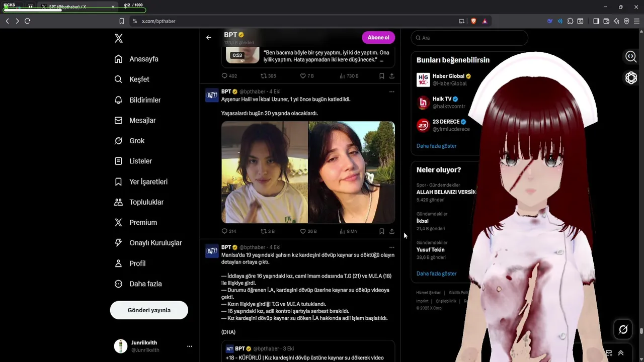The height and width of the screenshot is (362, 644).
Task: Repost the post with 395 reposts
Action: coord(268,76)
